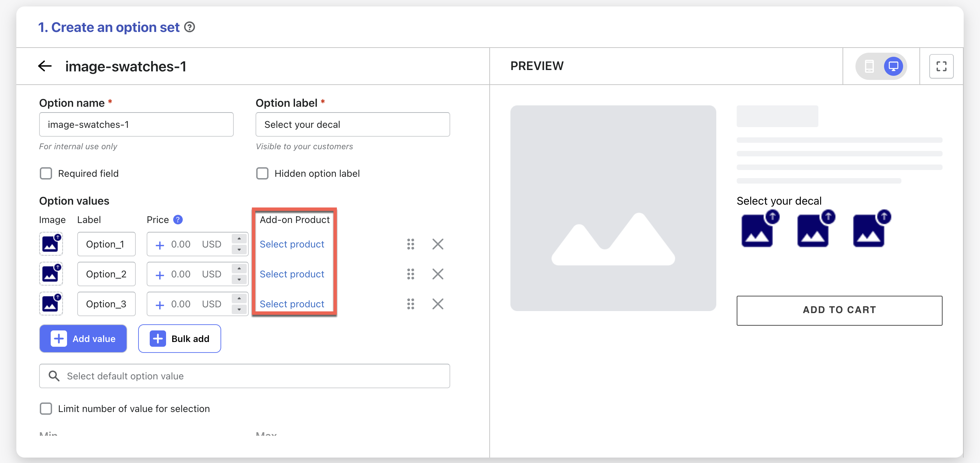This screenshot has width=980, height=463.
Task: Expand preview to fullscreen
Action: coord(941,66)
